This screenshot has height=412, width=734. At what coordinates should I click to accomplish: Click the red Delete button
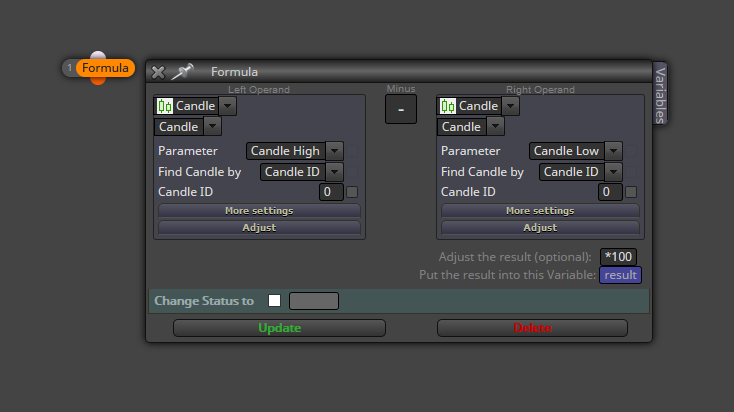[x=532, y=328]
